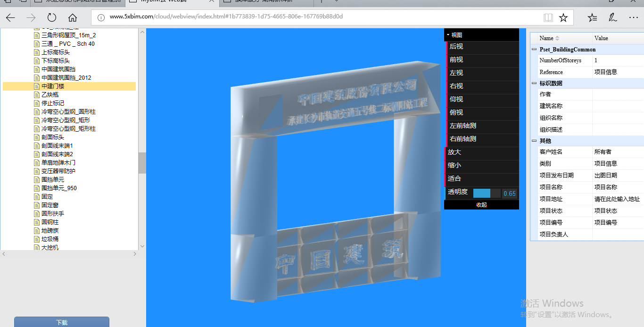Click the file icon of 垃圾桶
Image resolution: width=644 pixels, height=327 pixels.
click(36, 239)
